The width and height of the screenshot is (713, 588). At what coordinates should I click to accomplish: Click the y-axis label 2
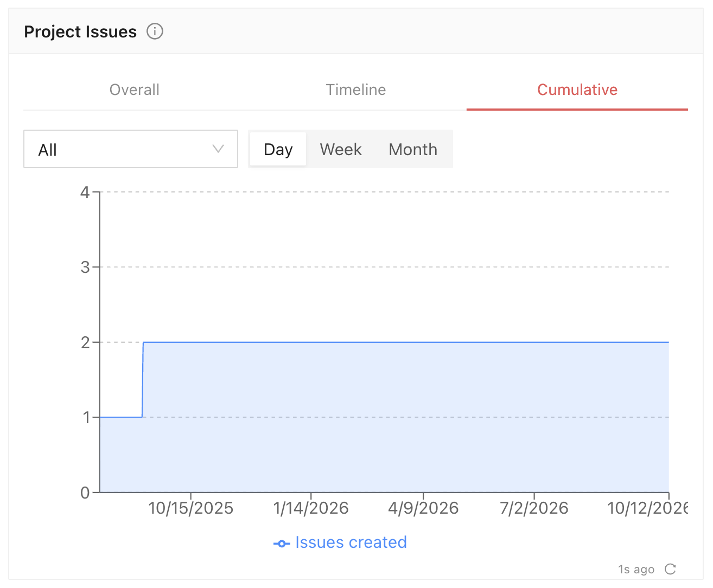pyautogui.click(x=85, y=342)
